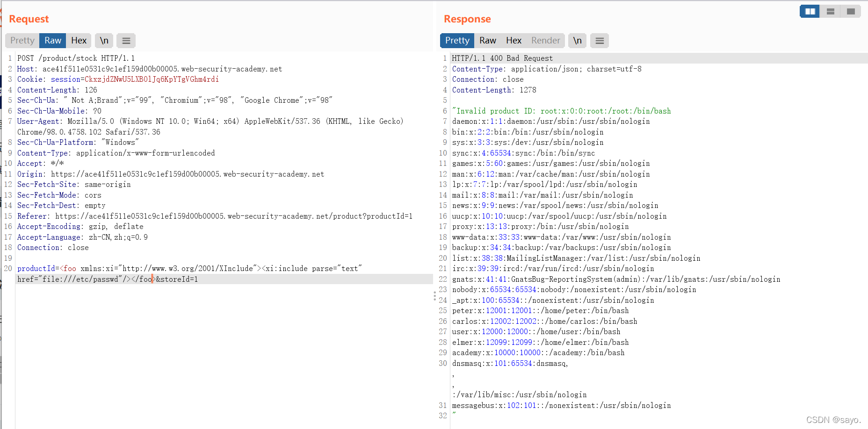Toggle newline display in Response panel
Image resolution: width=868 pixels, height=429 pixels.
click(x=578, y=41)
